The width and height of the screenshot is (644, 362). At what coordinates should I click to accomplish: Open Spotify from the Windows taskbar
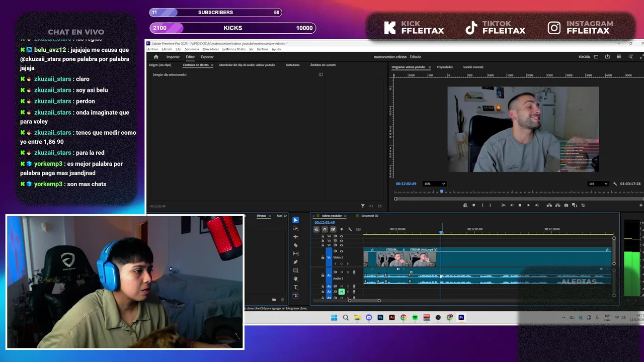(415, 318)
